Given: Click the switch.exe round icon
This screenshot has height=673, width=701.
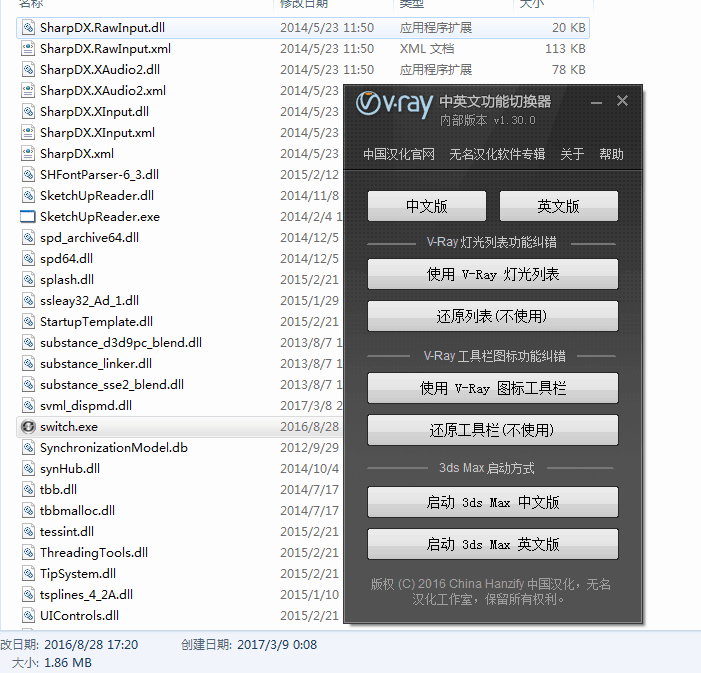Looking at the screenshot, I should [x=28, y=427].
